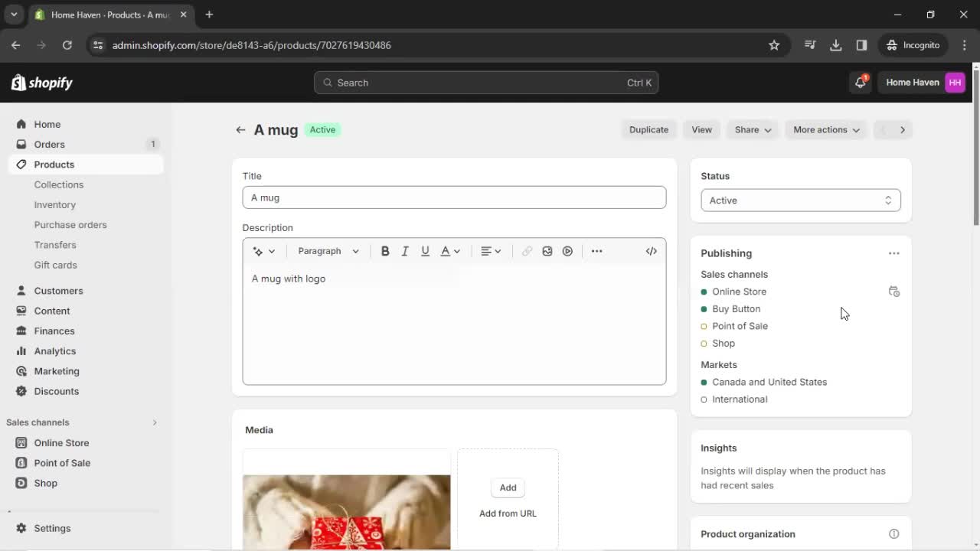Insert a link in the description

527,250
